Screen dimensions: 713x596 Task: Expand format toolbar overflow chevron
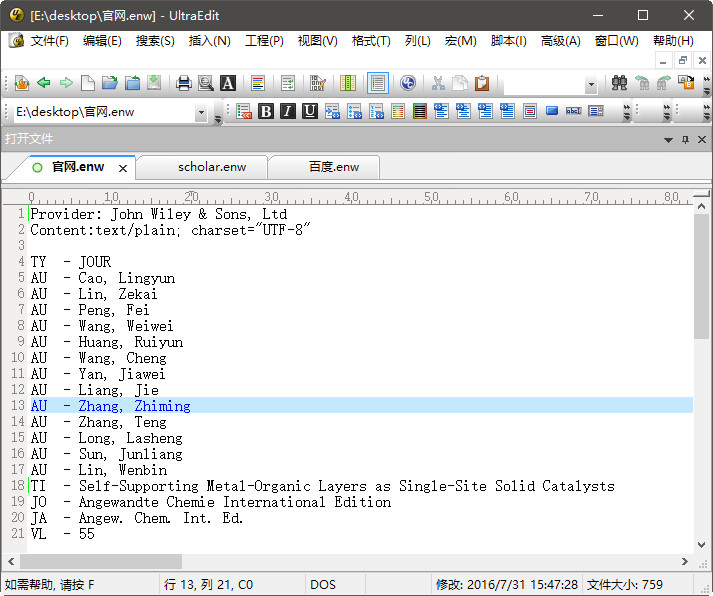[x=627, y=112]
